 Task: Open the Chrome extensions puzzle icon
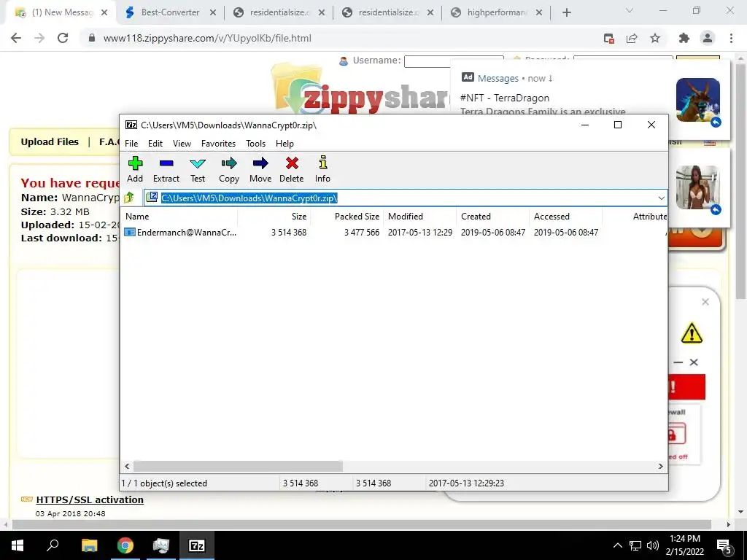[x=684, y=39]
